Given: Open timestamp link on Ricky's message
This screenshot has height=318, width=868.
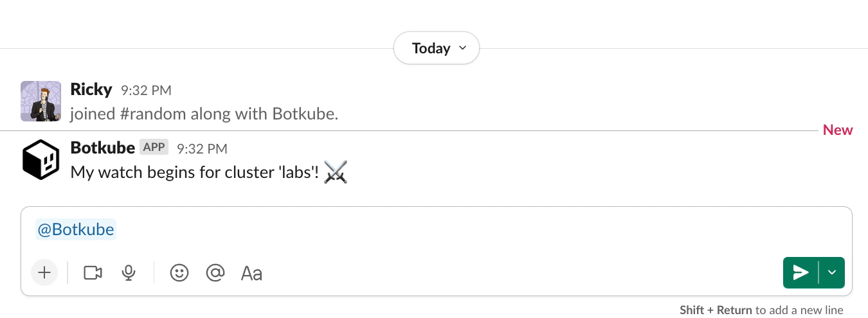Looking at the screenshot, I should tap(146, 91).
